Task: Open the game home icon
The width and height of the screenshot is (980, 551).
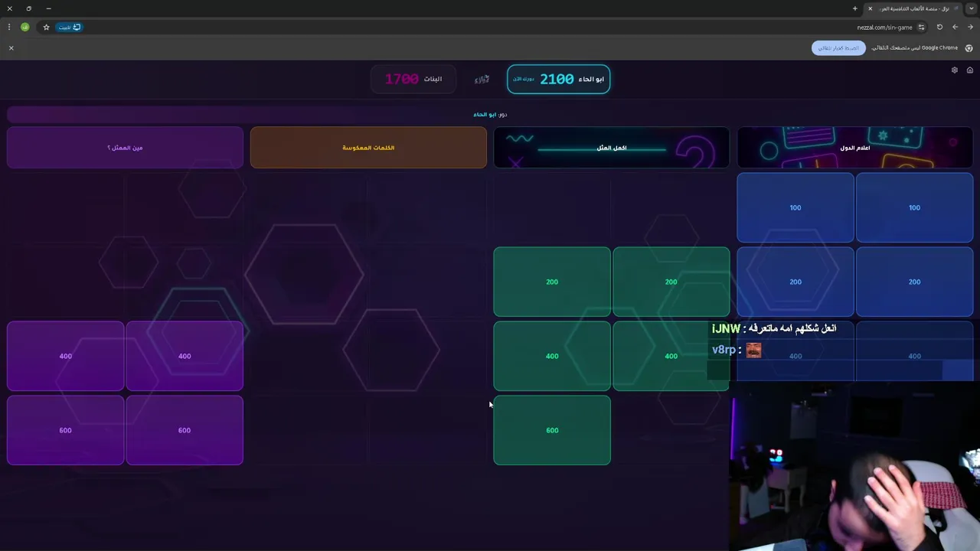Action: [x=969, y=70]
